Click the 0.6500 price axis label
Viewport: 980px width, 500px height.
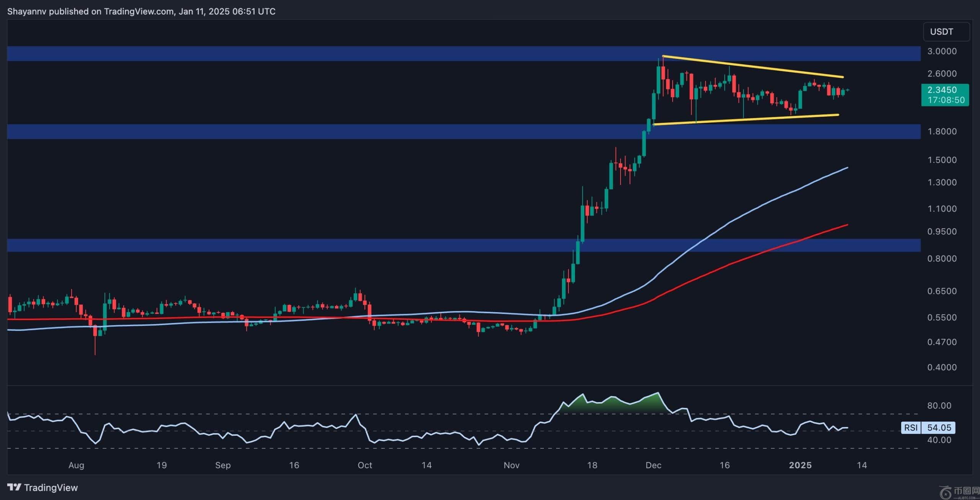click(942, 291)
